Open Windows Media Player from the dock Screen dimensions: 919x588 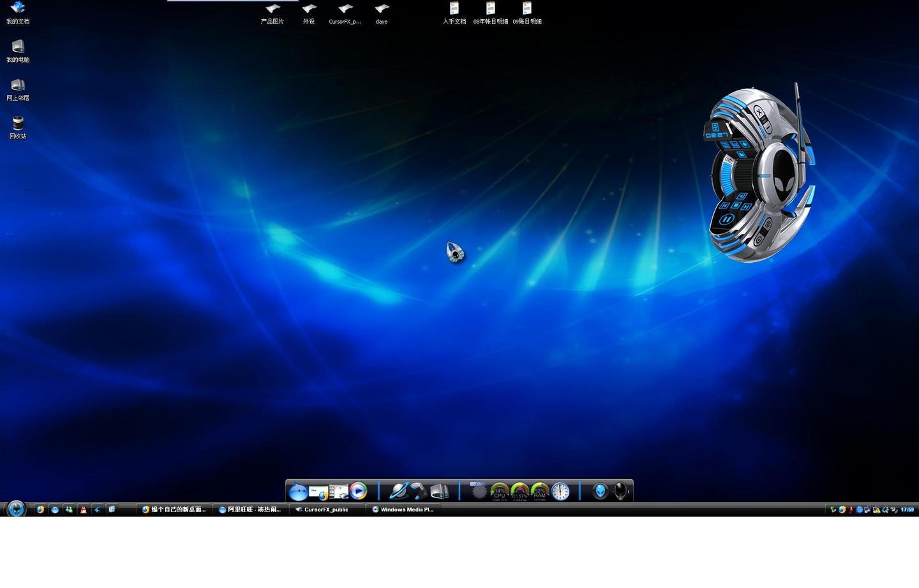coord(359,490)
